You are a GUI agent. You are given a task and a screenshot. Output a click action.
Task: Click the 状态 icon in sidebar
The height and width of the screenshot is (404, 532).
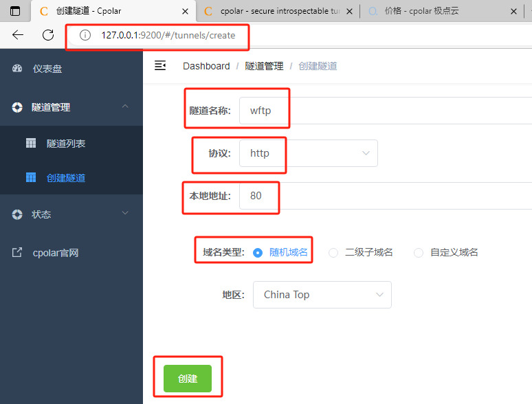point(17,214)
